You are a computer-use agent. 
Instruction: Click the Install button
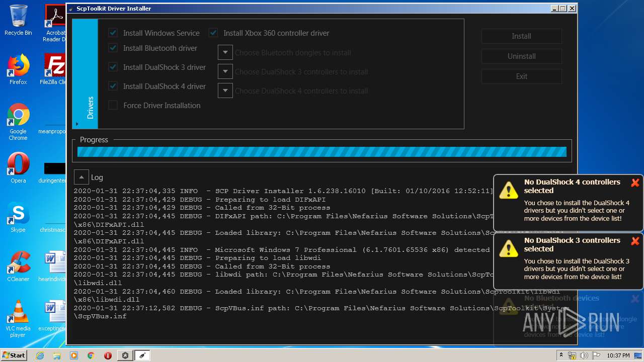pyautogui.click(x=521, y=36)
